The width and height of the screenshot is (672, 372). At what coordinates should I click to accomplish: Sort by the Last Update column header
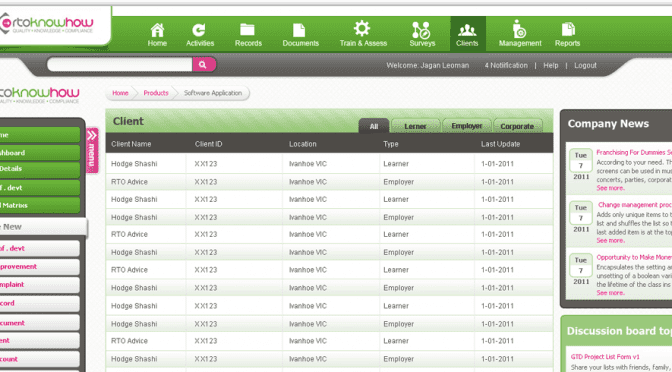[x=500, y=144]
